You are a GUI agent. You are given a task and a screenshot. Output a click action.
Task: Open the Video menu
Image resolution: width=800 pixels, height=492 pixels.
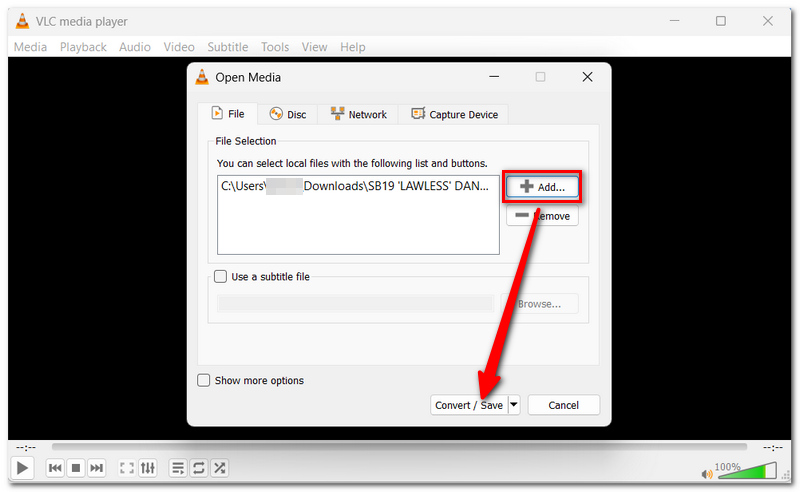tap(179, 47)
